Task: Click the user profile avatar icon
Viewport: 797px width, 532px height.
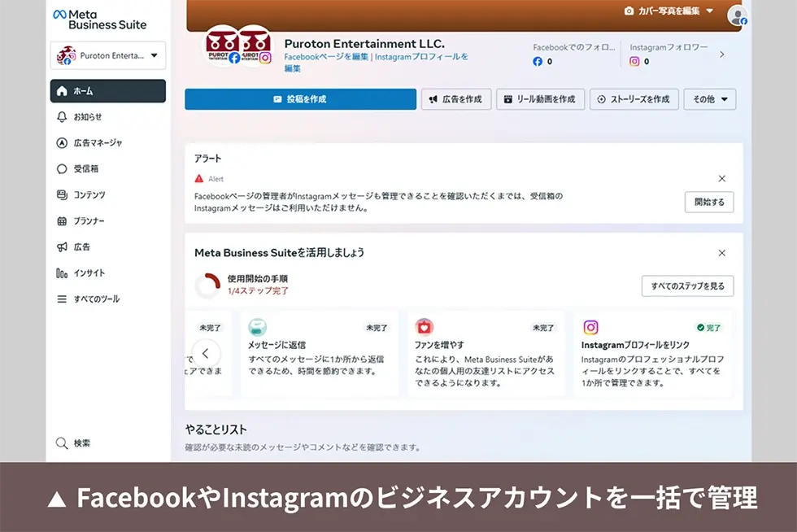Action: point(737,15)
